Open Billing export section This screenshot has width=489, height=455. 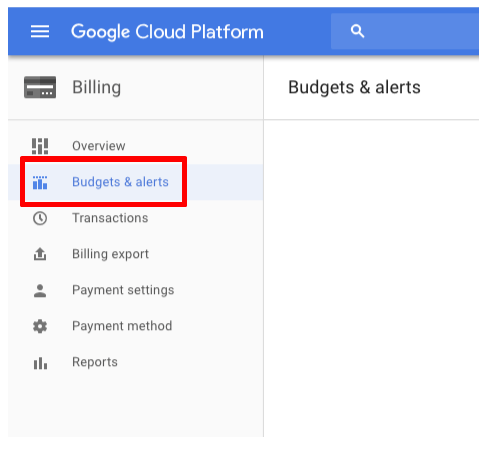136,254
